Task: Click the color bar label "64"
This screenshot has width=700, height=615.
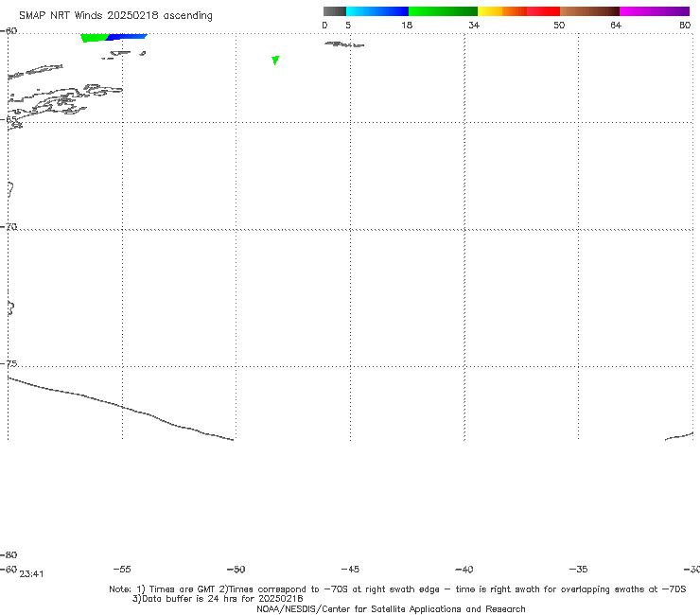Action: tap(616, 25)
